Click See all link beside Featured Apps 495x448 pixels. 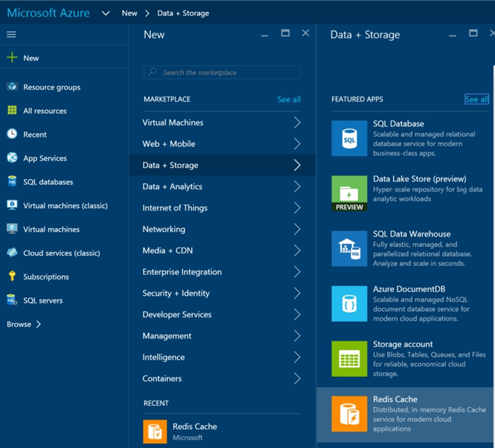[x=476, y=99]
